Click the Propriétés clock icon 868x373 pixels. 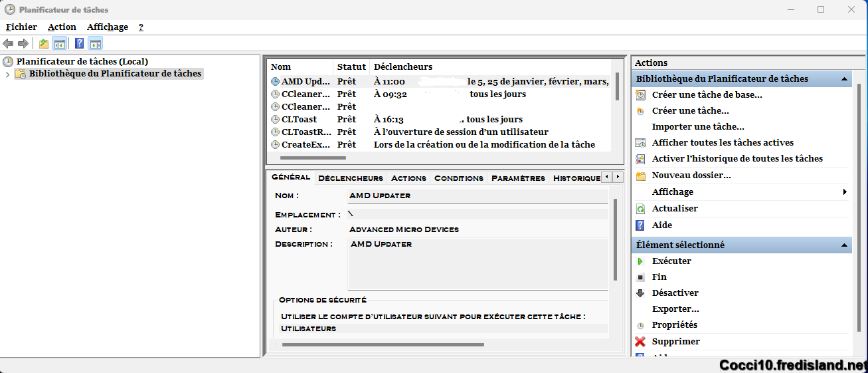click(640, 326)
